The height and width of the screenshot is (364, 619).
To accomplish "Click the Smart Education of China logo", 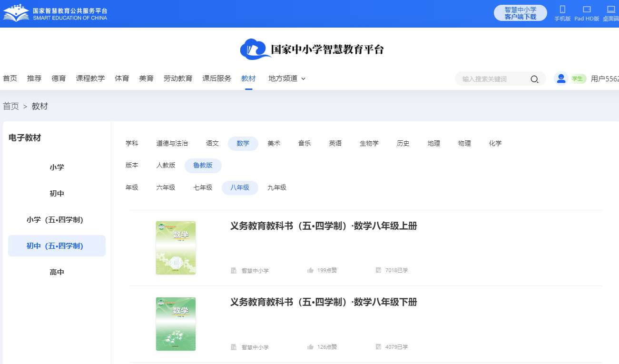I will click(56, 13).
